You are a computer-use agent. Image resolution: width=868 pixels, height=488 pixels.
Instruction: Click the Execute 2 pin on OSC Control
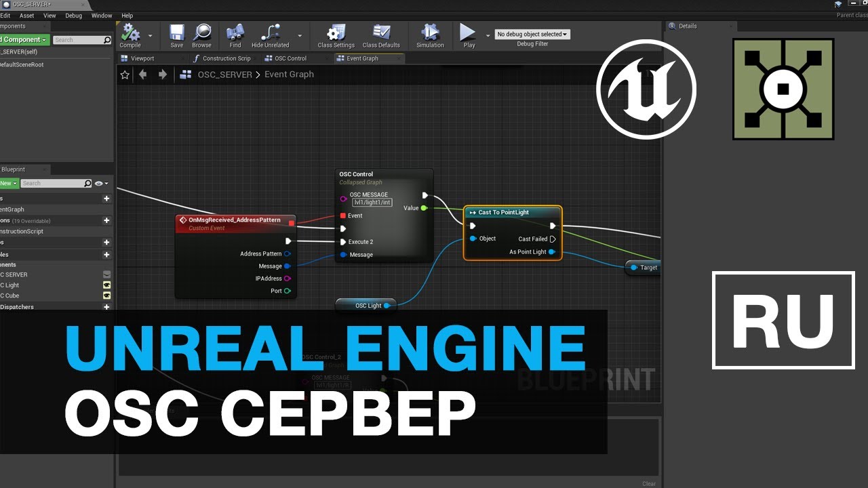click(x=343, y=242)
